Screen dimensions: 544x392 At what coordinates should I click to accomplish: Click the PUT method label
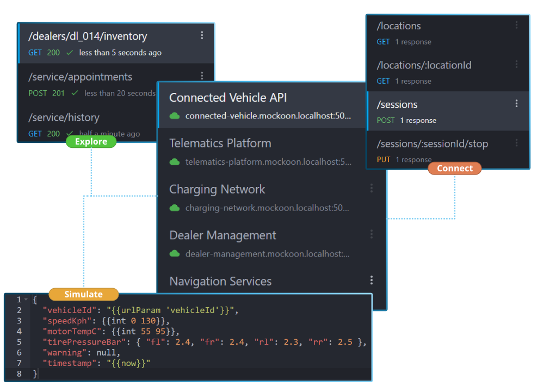tap(384, 159)
